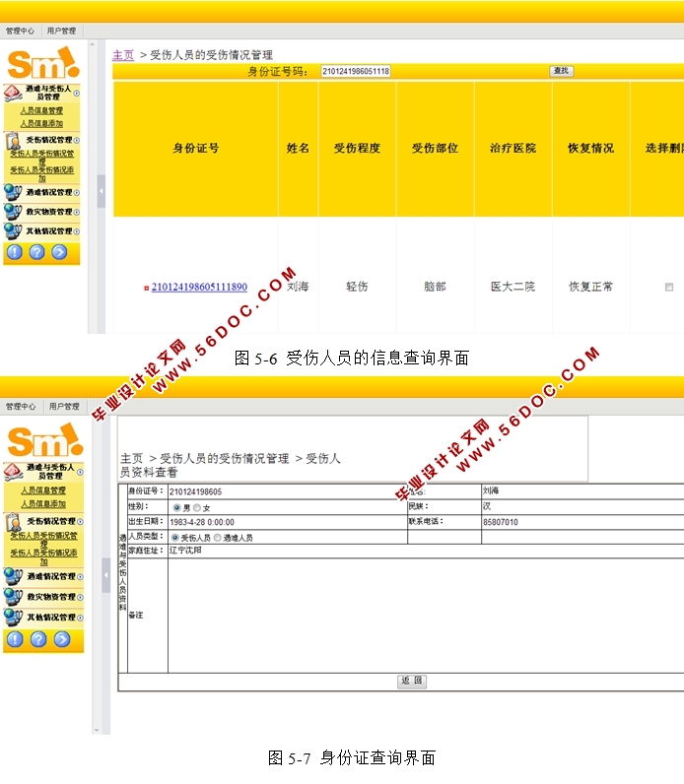Image resolution: width=684 pixels, height=784 pixels.
Task: Open 受伤人员受伤情况添加 link in Figure 5-7 sidebar
Action: point(44,557)
